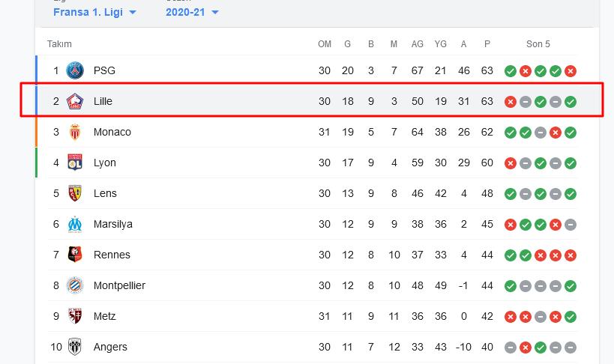Click the Montpellier team name

(x=119, y=285)
